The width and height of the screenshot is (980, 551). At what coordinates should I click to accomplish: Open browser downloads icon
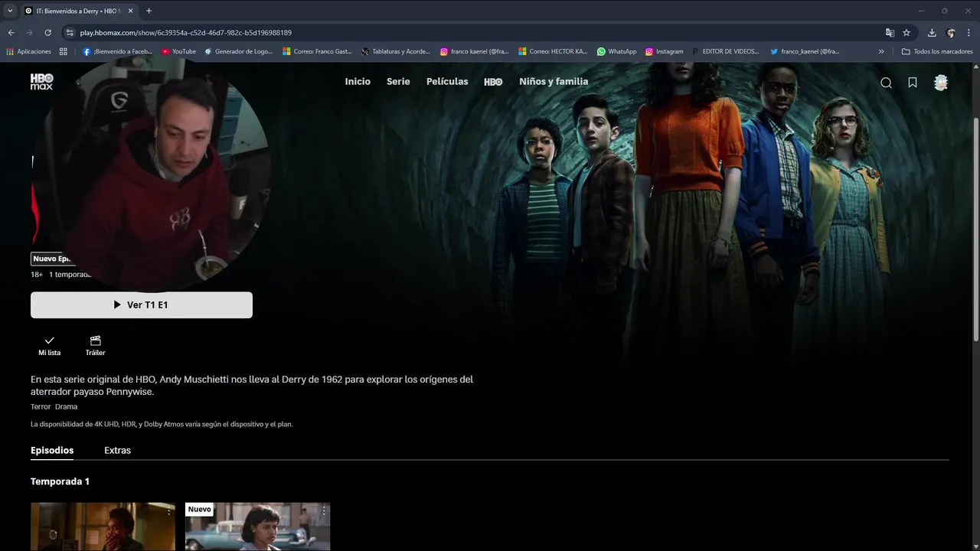(932, 33)
